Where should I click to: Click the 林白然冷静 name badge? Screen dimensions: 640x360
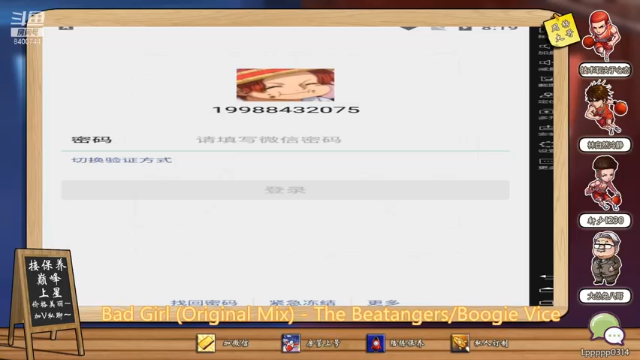[605, 145]
